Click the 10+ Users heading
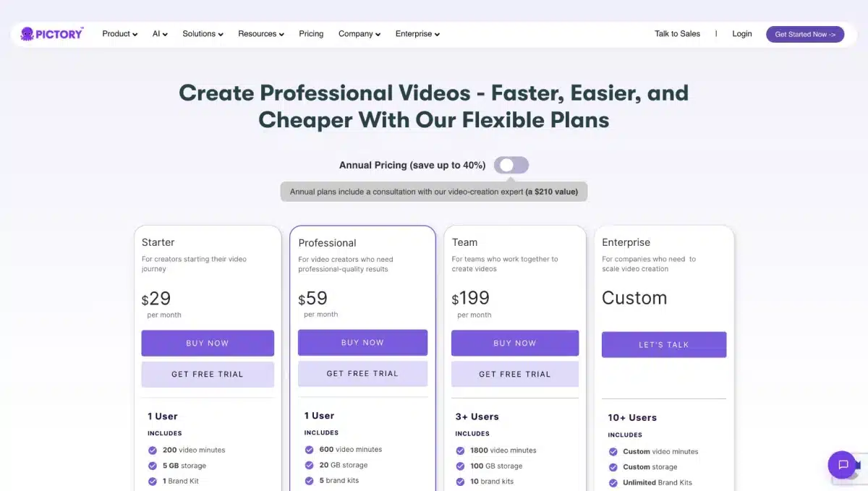Screen dimensions: 868x491 click(x=632, y=417)
